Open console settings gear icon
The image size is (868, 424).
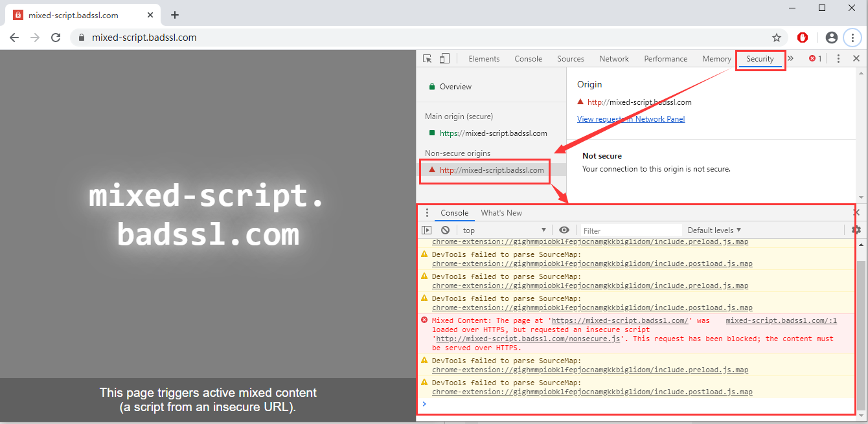coord(856,230)
